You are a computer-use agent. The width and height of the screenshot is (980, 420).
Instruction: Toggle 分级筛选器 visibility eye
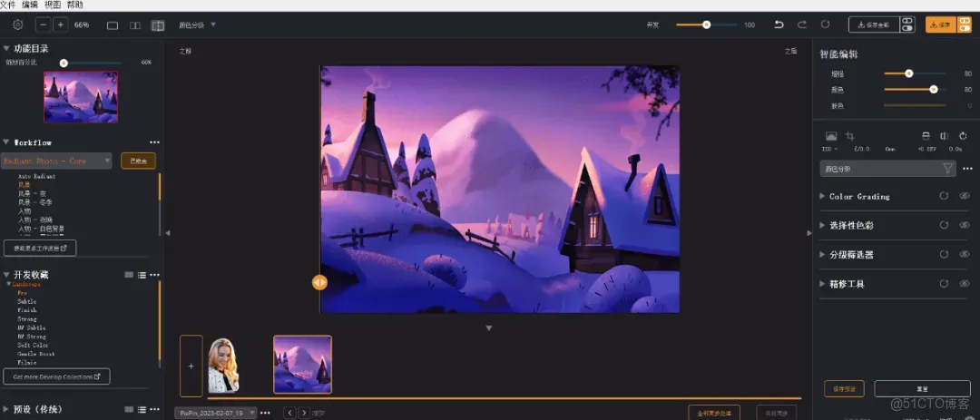point(965,254)
